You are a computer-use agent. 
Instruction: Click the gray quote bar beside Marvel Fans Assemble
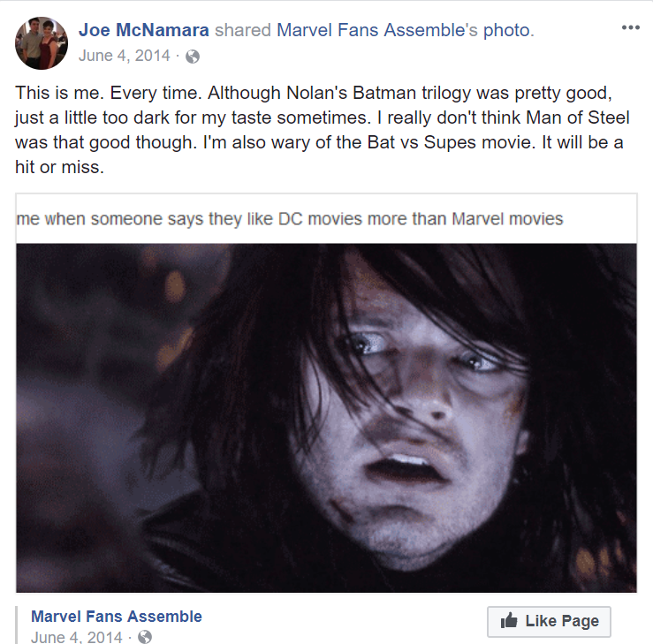pyautogui.click(x=17, y=625)
